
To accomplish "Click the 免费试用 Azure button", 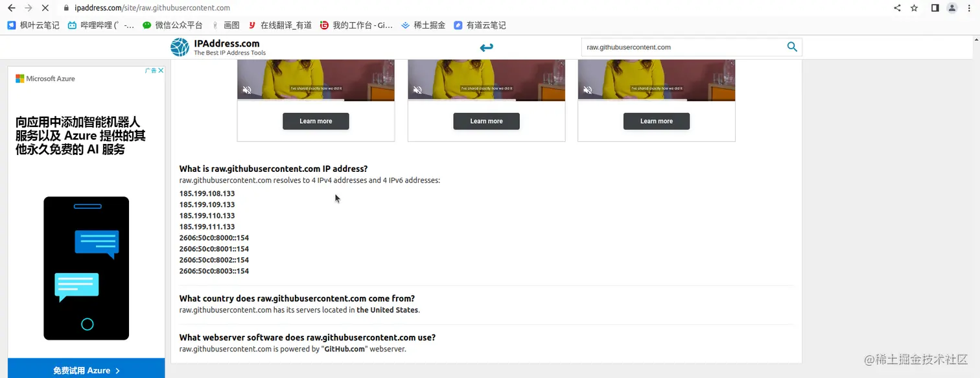I will (x=86, y=370).
